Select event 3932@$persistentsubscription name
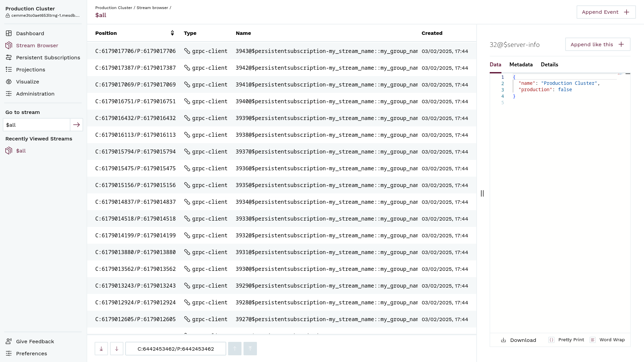This screenshot has height=362, width=644. pos(326,236)
